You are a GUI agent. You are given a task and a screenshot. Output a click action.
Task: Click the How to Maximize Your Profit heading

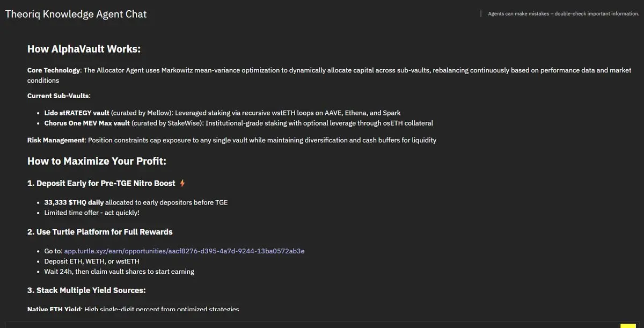pyautogui.click(x=97, y=161)
